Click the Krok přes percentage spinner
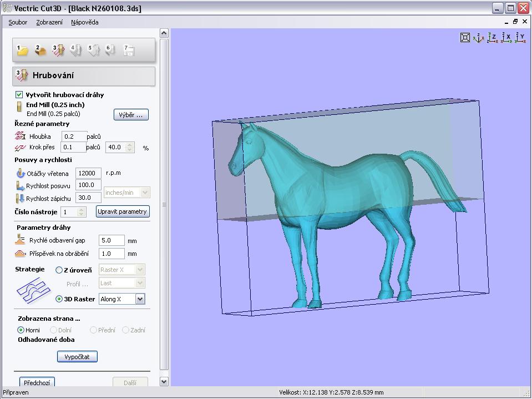This screenshot has width=532, height=399. click(x=130, y=148)
